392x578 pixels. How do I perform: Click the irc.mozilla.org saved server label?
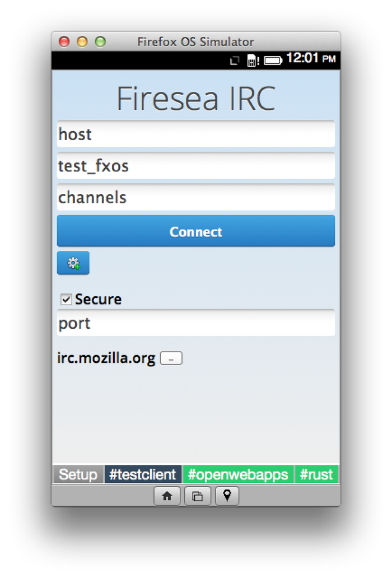click(106, 358)
